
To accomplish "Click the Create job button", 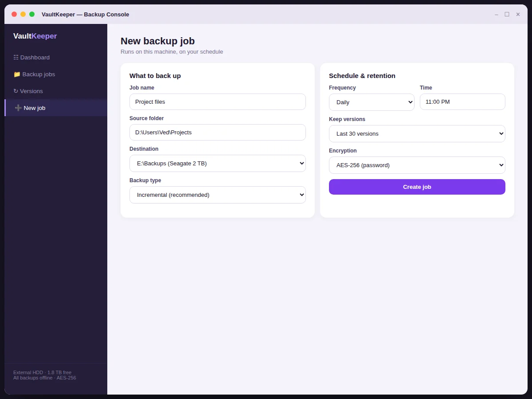I will click(417, 187).
